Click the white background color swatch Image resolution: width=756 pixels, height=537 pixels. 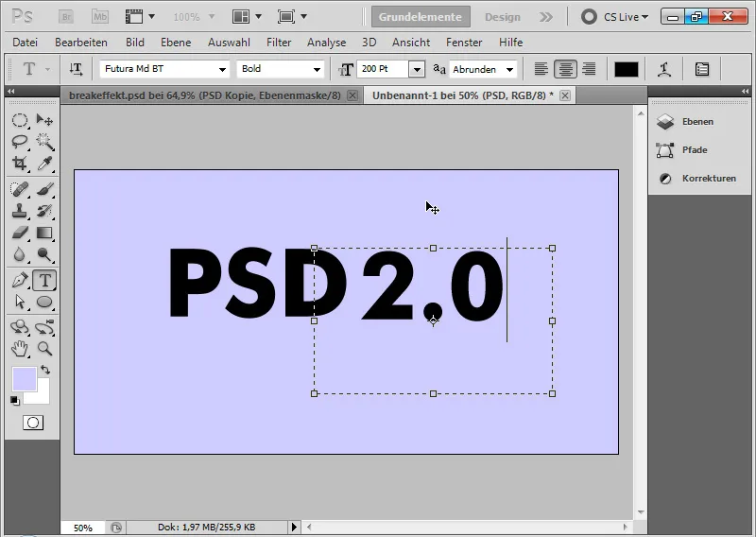pyautogui.click(x=42, y=395)
